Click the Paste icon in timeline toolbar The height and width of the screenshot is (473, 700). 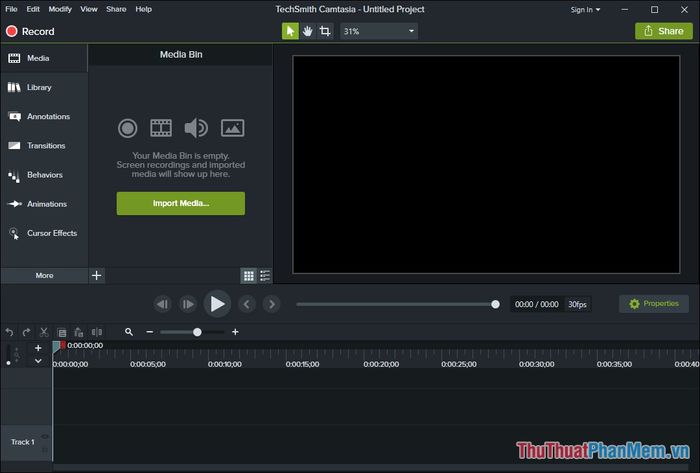pyautogui.click(x=79, y=332)
